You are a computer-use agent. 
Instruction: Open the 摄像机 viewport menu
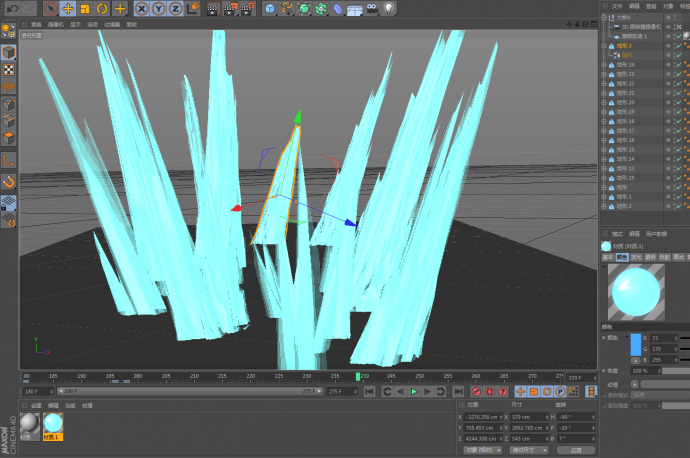click(56, 24)
